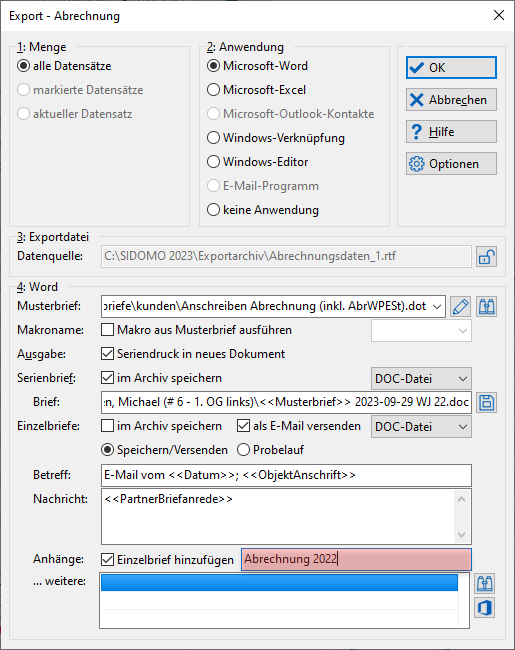Expand the Musterbrief template dropdown
Viewport: 515px width, 650px height.
pos(437,307)
